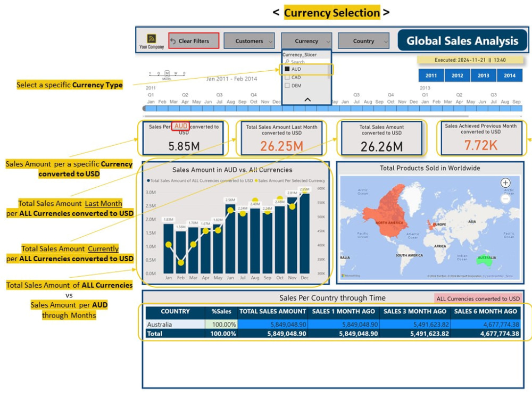Image resolution: width=532 pixels, height=399 pixels.
Task: Filter by year 2014 button
Action: tap(510, 76)
